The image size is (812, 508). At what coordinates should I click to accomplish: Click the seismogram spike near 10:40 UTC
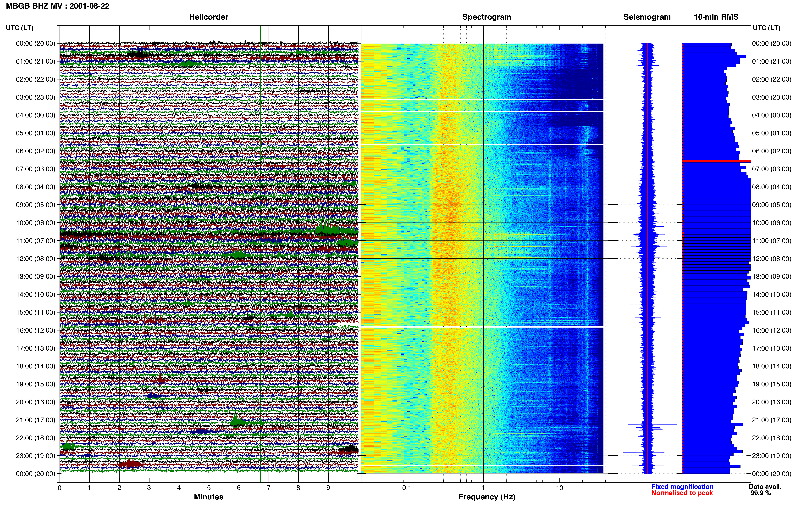(x=646, y=234)
